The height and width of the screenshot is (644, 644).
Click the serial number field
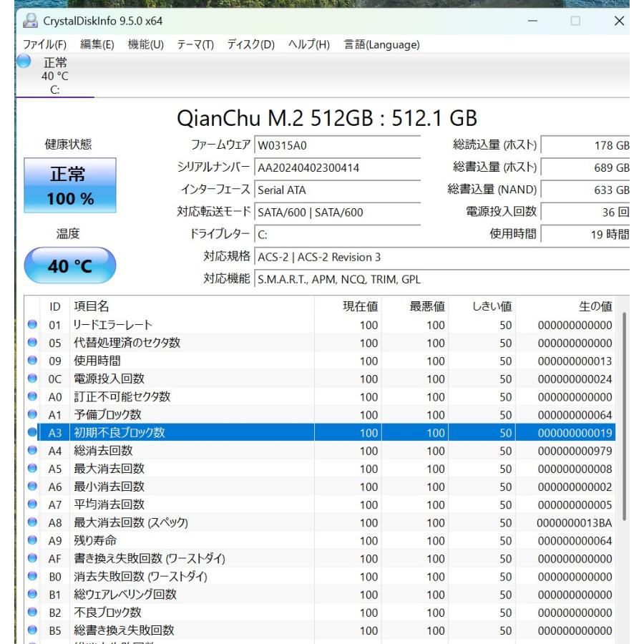[338, 168]
